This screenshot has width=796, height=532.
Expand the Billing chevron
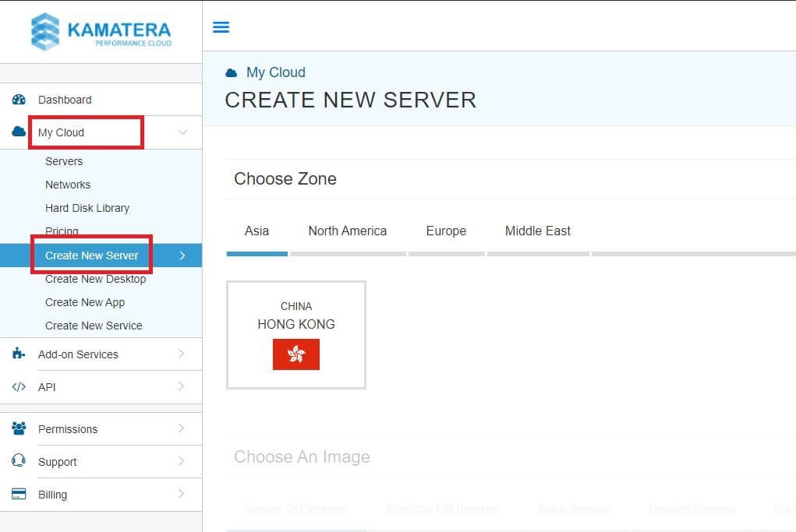tap(181, 494)
